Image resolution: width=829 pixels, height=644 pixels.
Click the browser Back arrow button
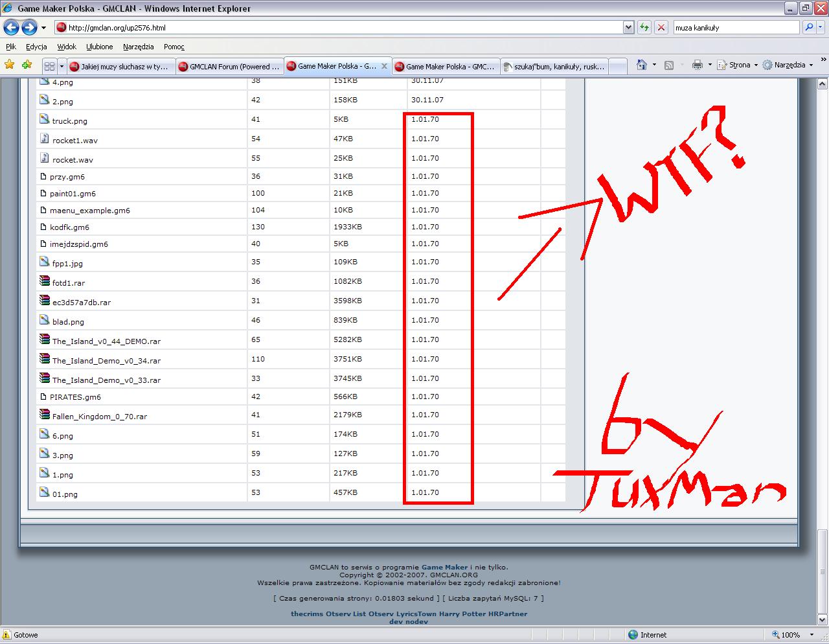pyautogui.click(x=11, y=28)
